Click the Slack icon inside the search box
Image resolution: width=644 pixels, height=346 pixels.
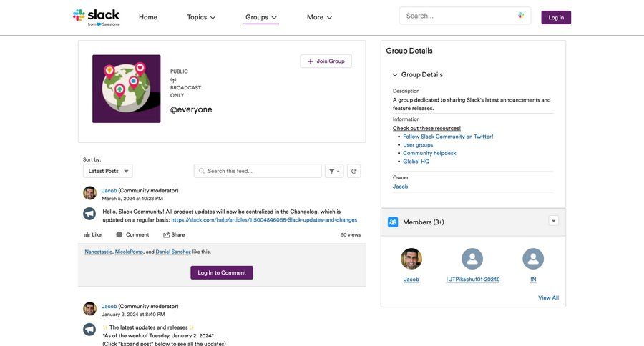[x=521, y=15]
